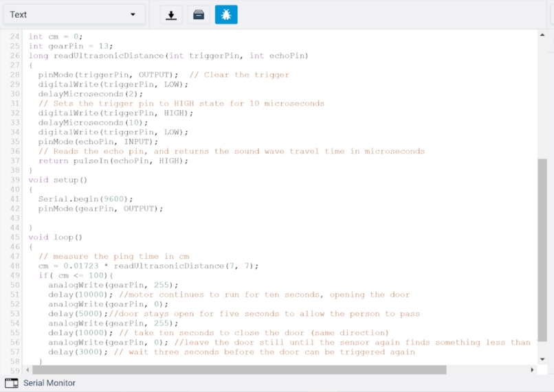
Task: Click 'void setup()' line
Action: click(x=58, y=180)
